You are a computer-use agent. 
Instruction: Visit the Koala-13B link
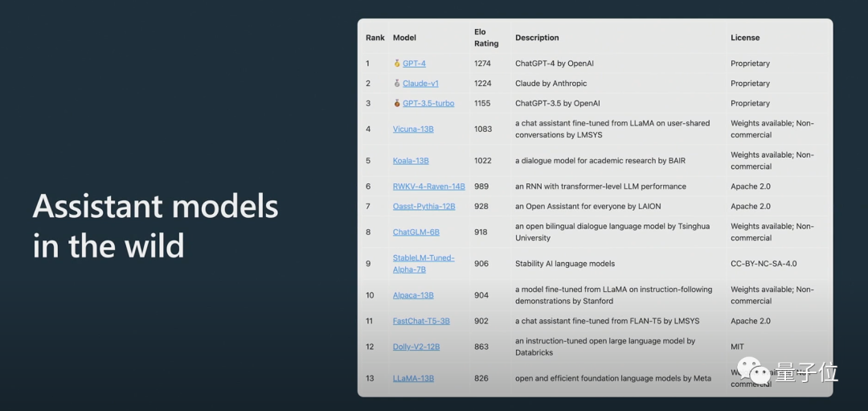411,161
